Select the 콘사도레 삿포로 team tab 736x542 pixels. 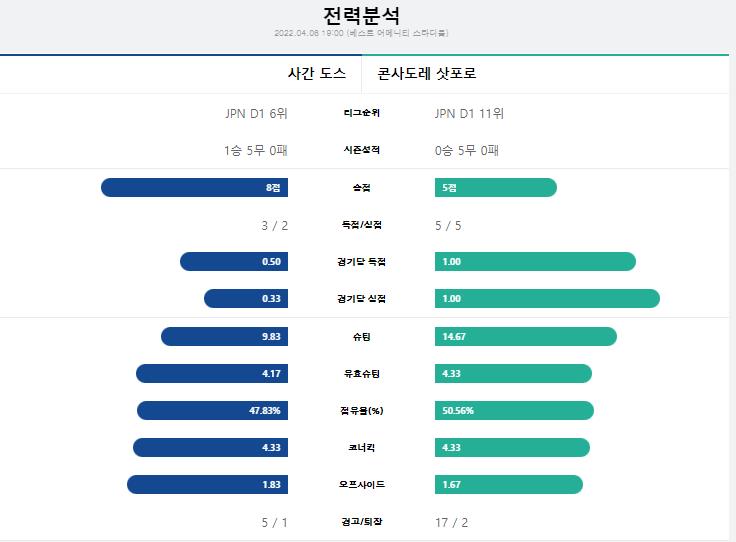tap(545, 74)
